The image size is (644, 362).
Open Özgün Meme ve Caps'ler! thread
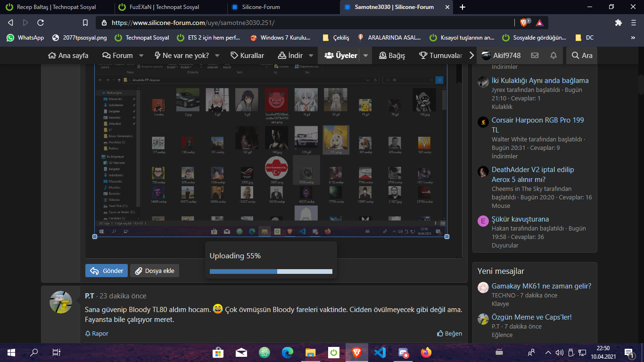pos(531,317)
